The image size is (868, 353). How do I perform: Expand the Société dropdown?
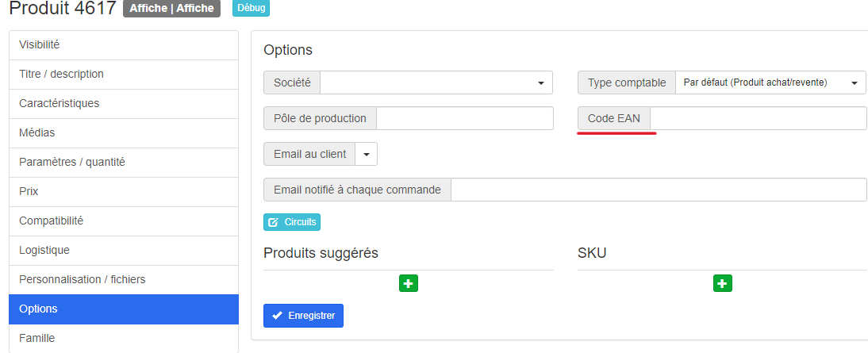(436, 82)
